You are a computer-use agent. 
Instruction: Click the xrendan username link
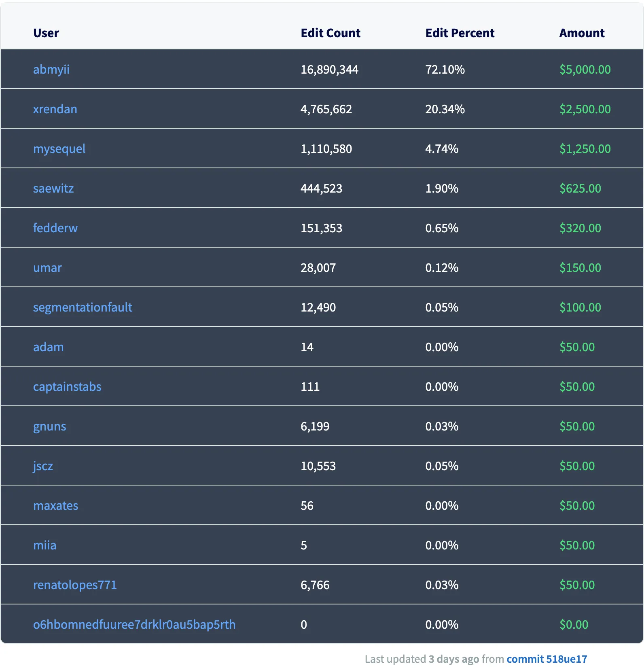(55, 109)
